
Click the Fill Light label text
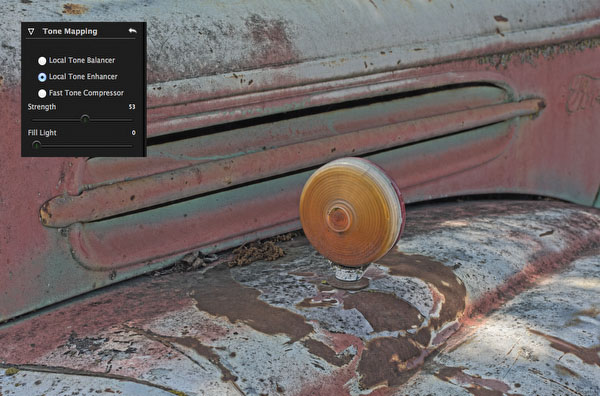[x=42, y=133]
